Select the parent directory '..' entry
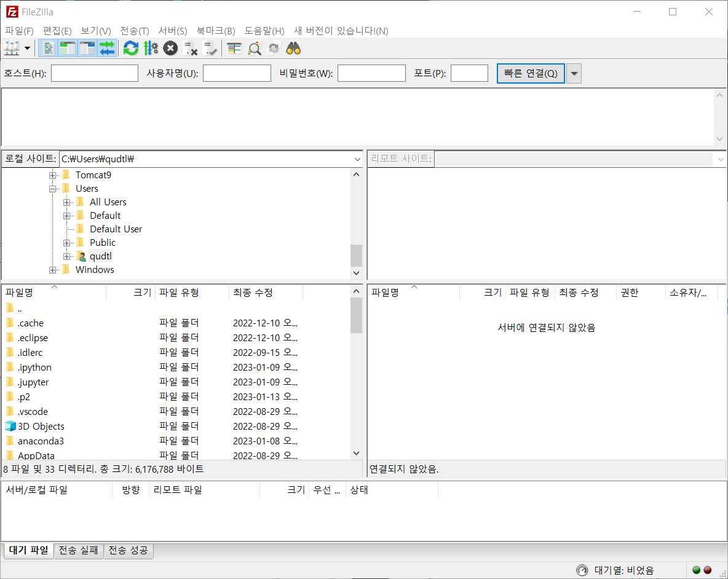The image size is (728, 579). pyautogui.click(x=176, y=309)
